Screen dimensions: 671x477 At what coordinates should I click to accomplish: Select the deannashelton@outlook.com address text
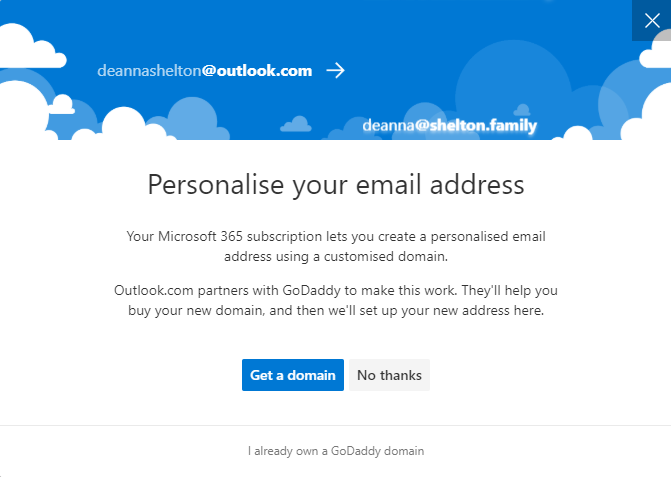click(205, 71)
